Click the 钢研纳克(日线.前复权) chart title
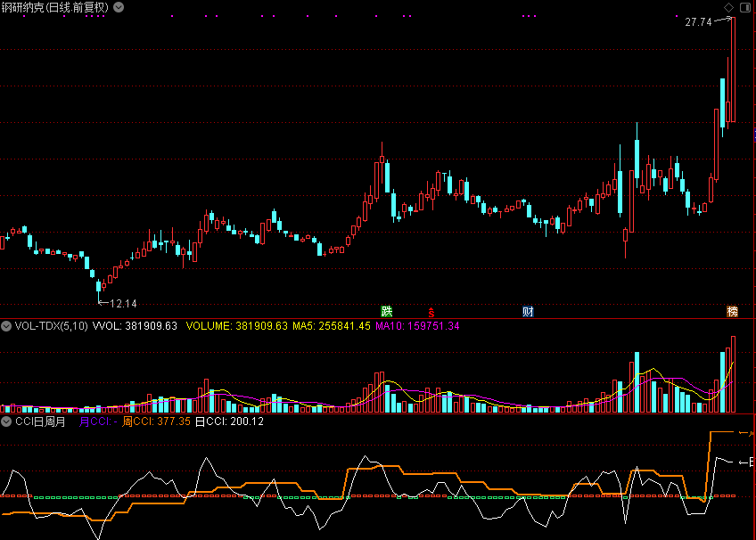The height and width of the screenshot is (540, 756). tap(55, 7)
